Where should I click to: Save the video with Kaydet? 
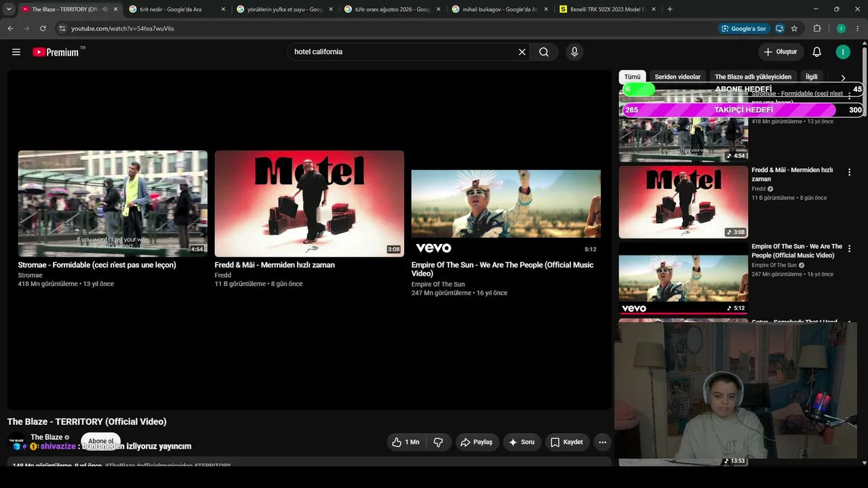[x=567, y=442]
